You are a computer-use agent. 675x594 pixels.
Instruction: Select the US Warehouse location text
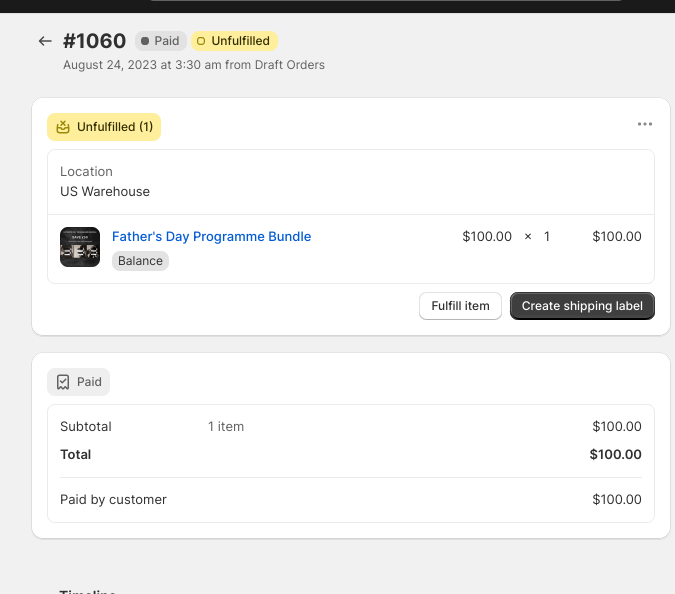point(105,191)
